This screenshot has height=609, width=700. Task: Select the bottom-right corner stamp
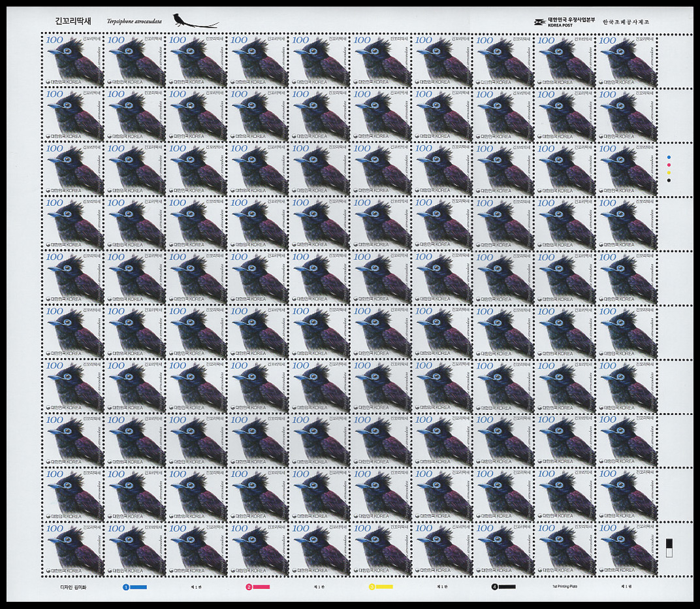coord(627,549)
